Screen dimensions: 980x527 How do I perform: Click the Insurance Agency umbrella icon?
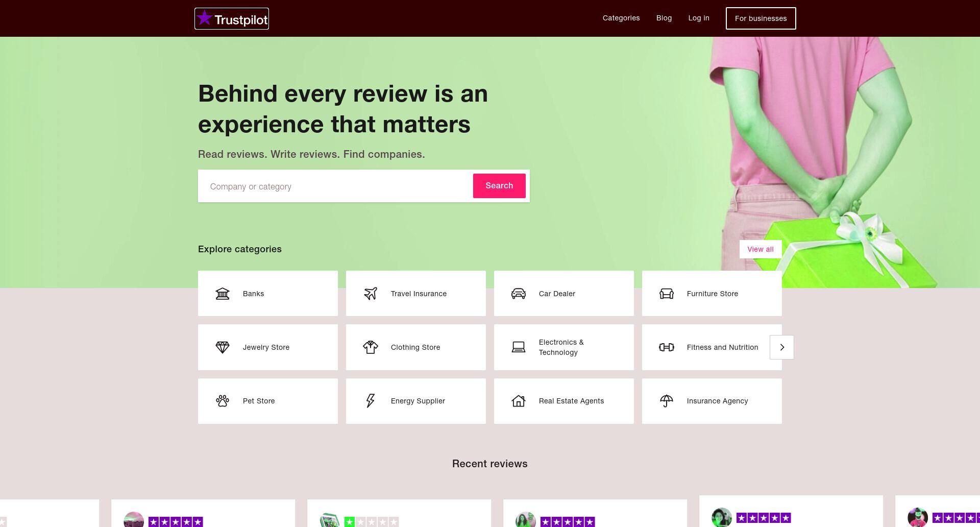[667, 401]
